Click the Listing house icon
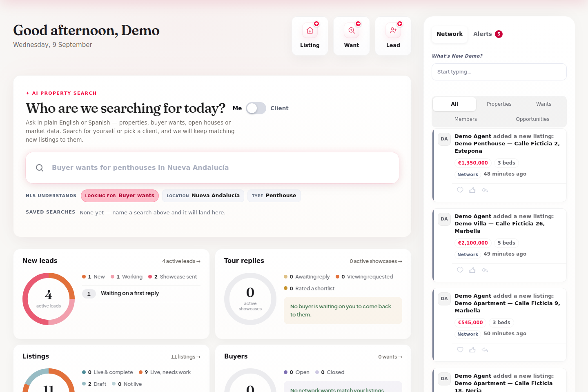 (310, 31)
